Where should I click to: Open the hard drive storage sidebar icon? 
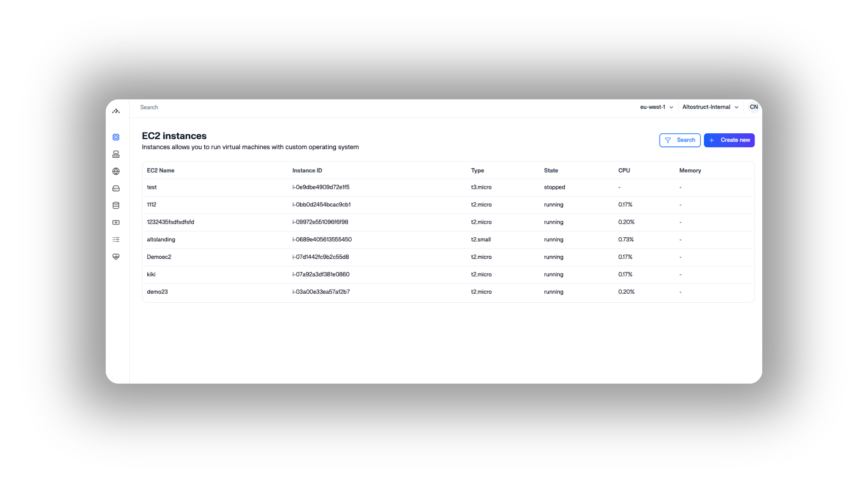tap(116, 188)
